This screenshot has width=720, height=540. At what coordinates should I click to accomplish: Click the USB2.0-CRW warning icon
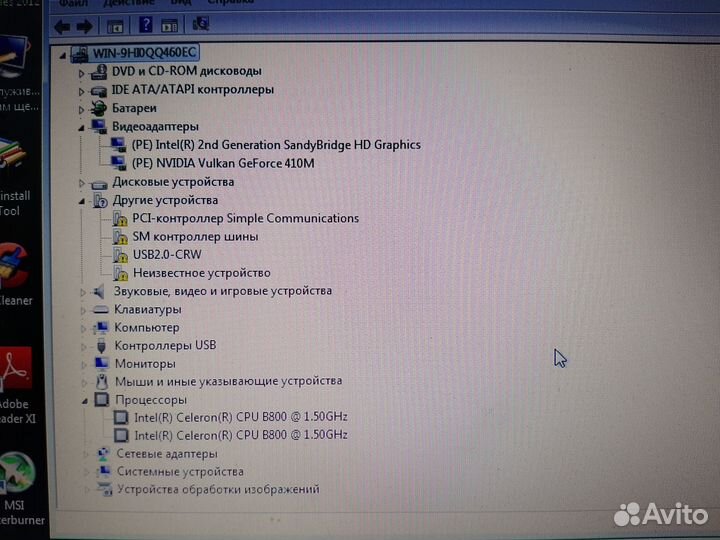[x=120, y=255]
